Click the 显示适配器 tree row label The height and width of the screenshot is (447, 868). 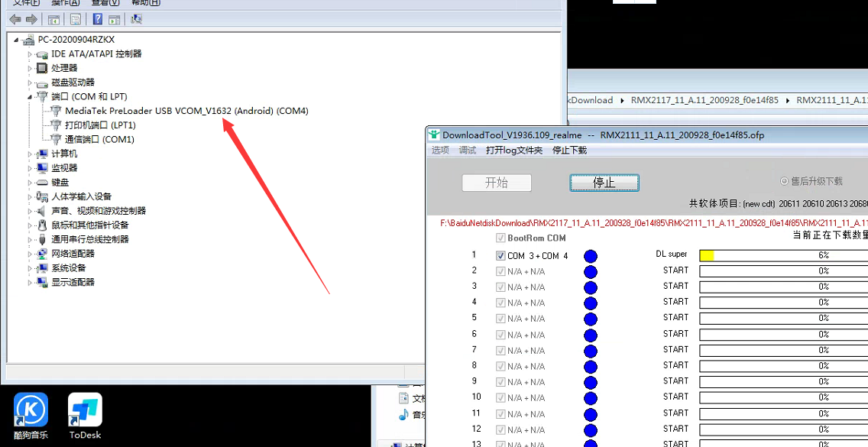pyautogui.click(x=73, y=283)
